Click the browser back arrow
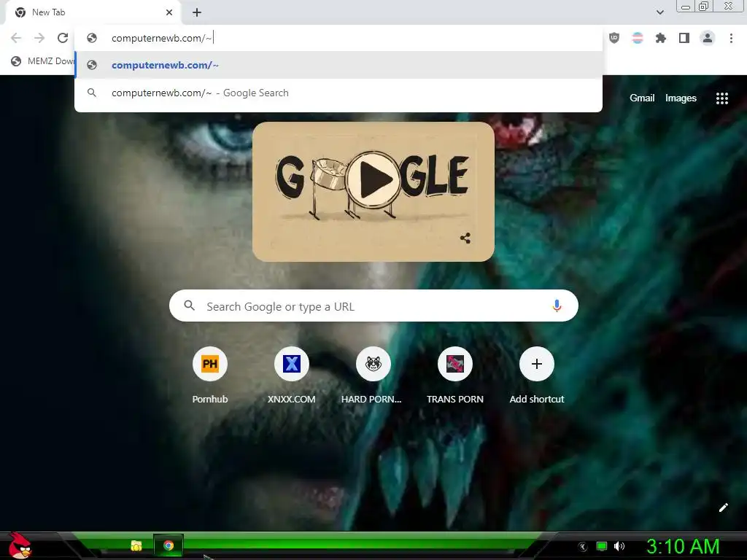This screenshot has width=747, height=560. pos(16,38)
